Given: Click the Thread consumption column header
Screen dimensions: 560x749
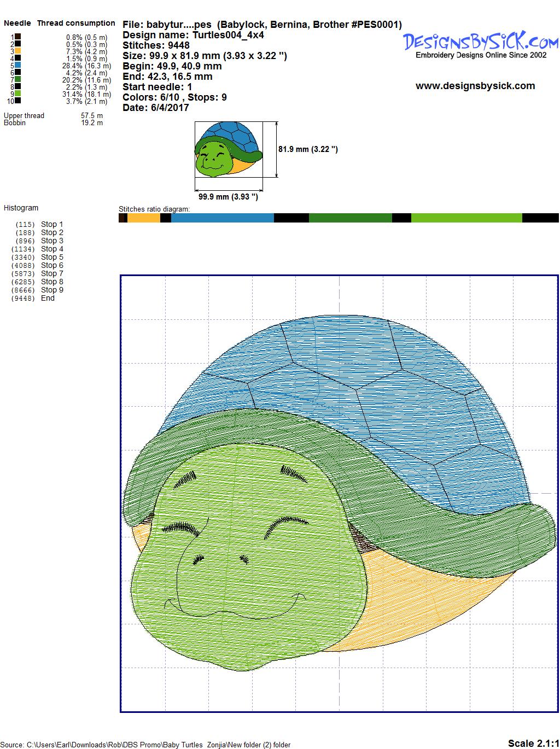Looking at the screenshot, I should pos(76,23).
